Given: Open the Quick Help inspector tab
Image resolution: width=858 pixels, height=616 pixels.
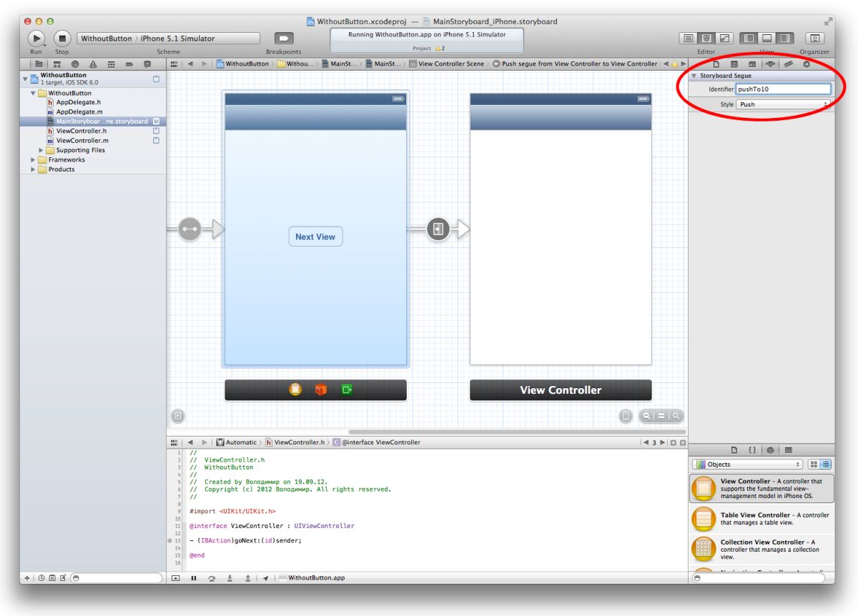Looking at the screenshot, I should click(x=734, y=64).
